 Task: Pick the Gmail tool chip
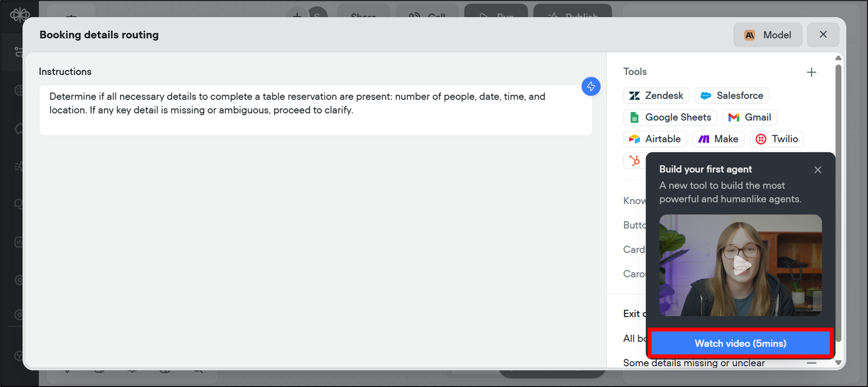pos(750,117)
